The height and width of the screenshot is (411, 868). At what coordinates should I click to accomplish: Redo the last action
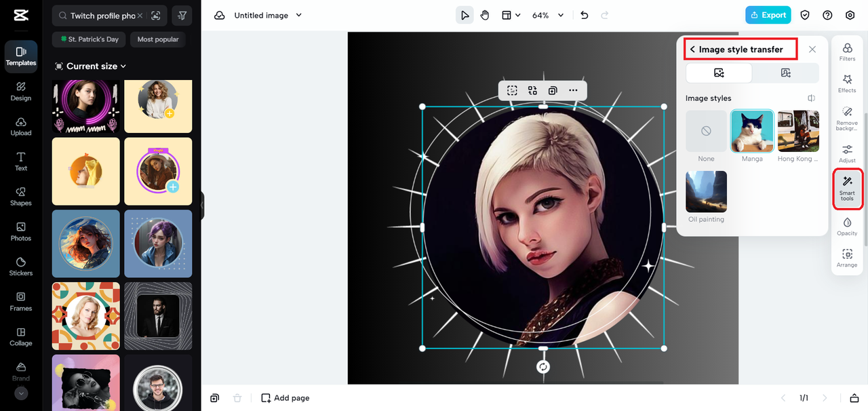coord(605,15)
